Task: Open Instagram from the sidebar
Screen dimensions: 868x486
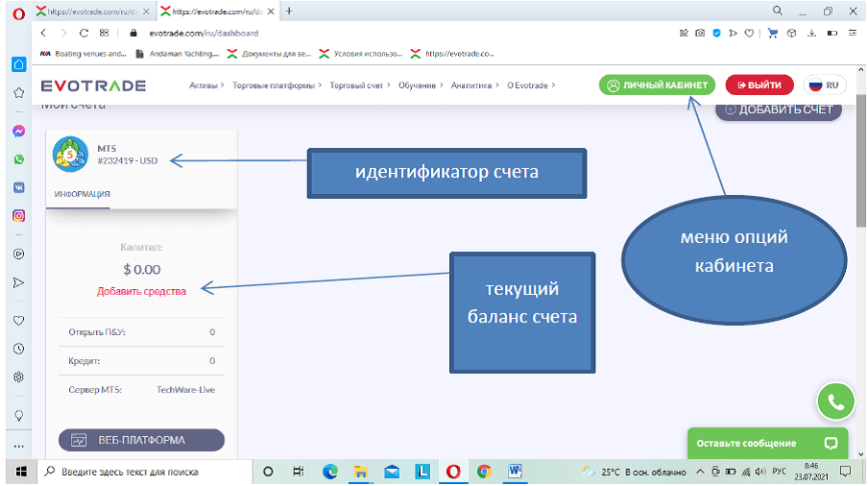Action: (x=18, y=216)
